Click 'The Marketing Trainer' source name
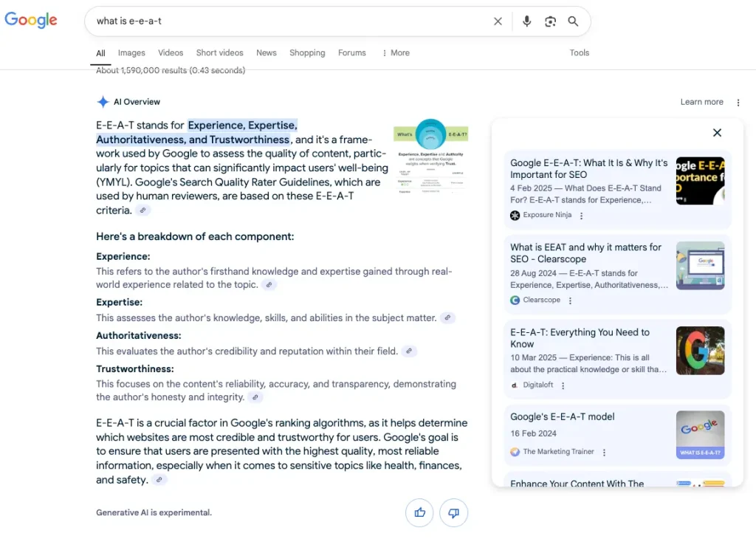 pyautogui.click(x=558, y=452)
